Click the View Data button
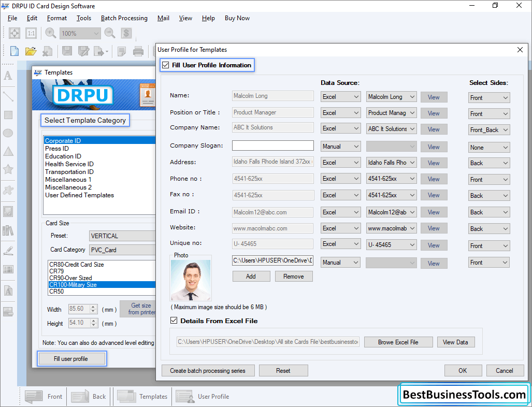 (x=455, y=342)
